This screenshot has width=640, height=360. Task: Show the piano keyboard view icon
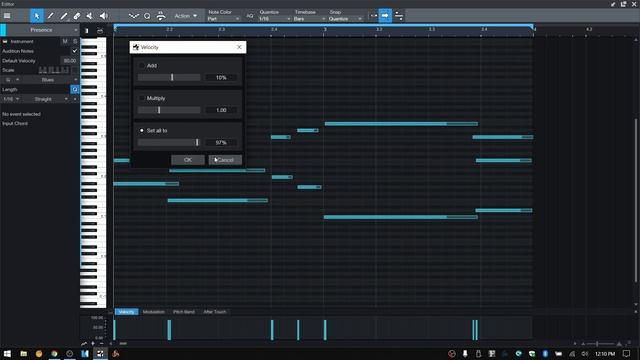coord(87,31)
